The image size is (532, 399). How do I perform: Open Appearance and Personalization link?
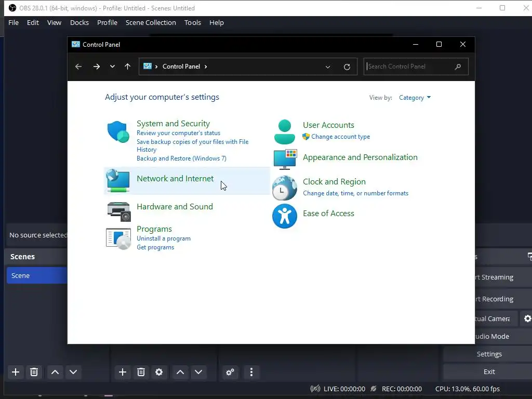point(360,157)
